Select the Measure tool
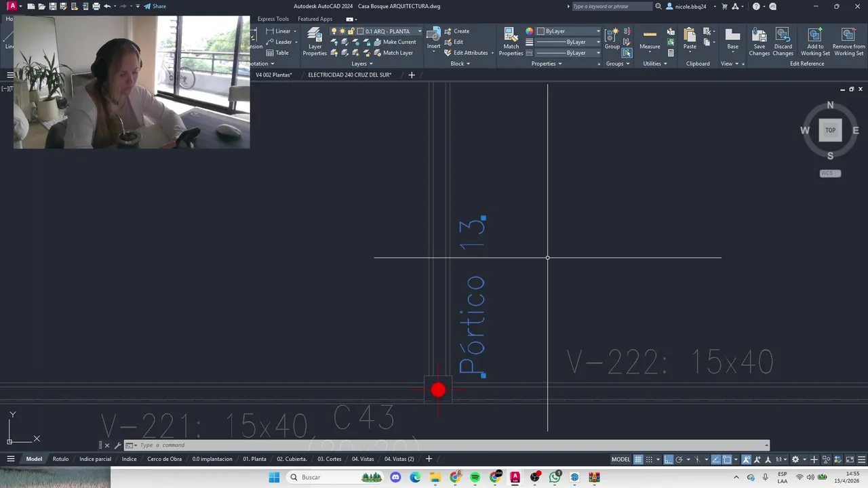This screenshot has height=488, width=868. [x=650, y=39]
